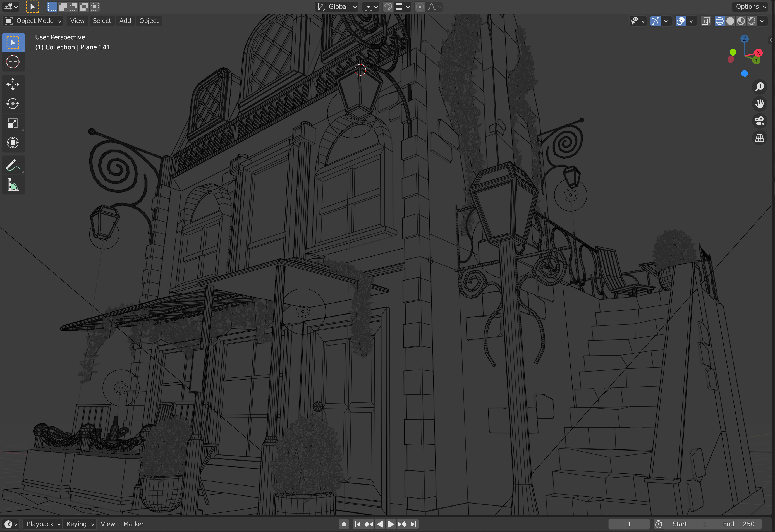Set selection mode to Subtract
The width and height of the screenshot is (775, 532).
pyautogui.click(x=73, y=7)
